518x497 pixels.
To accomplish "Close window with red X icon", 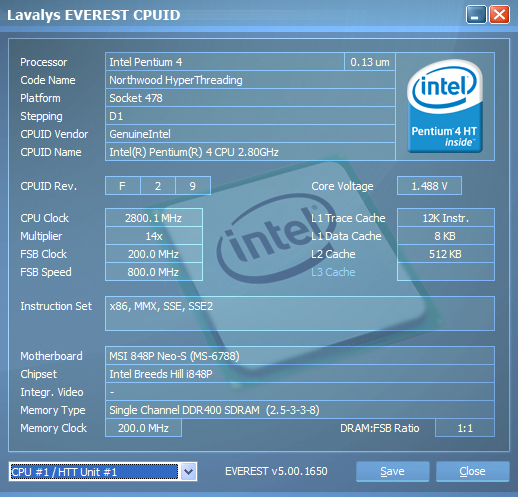I will pyautogui.click(x=499, y=15).
